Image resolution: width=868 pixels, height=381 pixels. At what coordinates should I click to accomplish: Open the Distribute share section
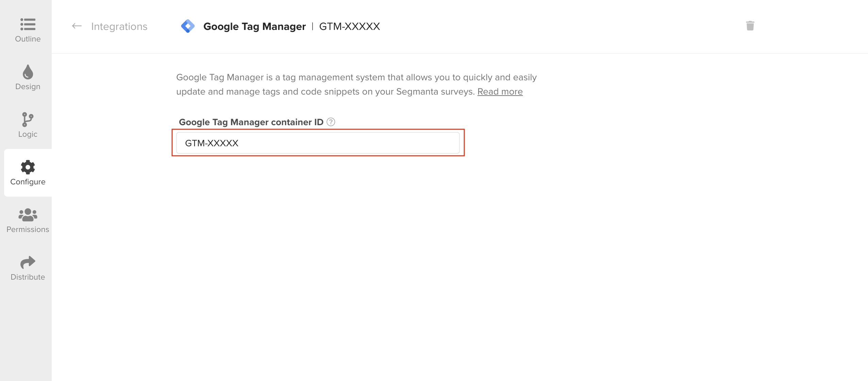(28, 268)
